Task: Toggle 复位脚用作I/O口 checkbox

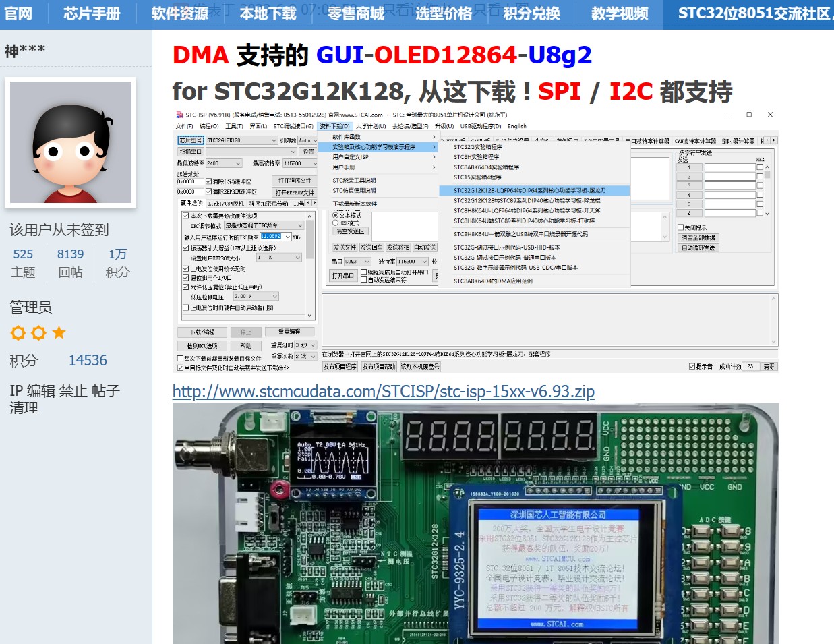Action: click(185, 278)
